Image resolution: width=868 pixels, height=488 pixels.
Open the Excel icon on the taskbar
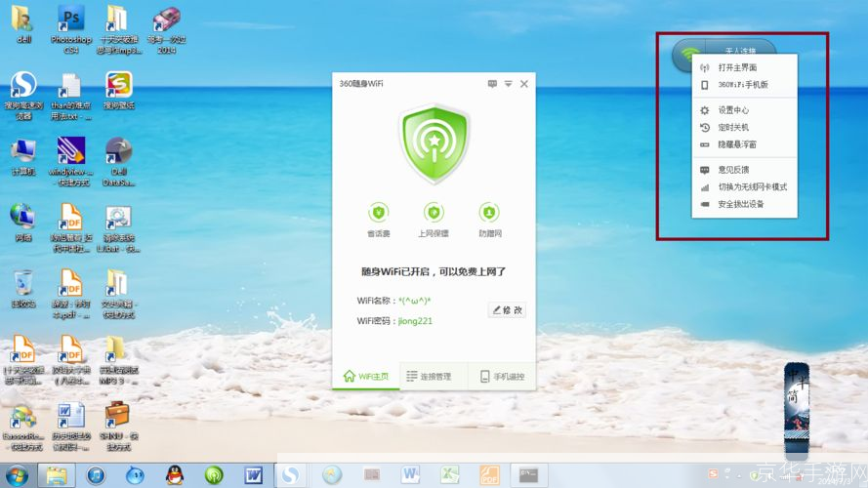coord(450,474)
